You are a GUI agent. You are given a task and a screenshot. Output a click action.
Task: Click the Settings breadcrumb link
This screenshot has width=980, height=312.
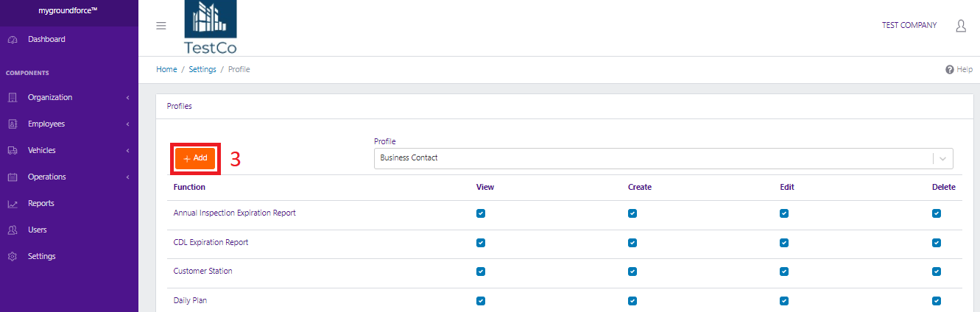pos(202,69)
